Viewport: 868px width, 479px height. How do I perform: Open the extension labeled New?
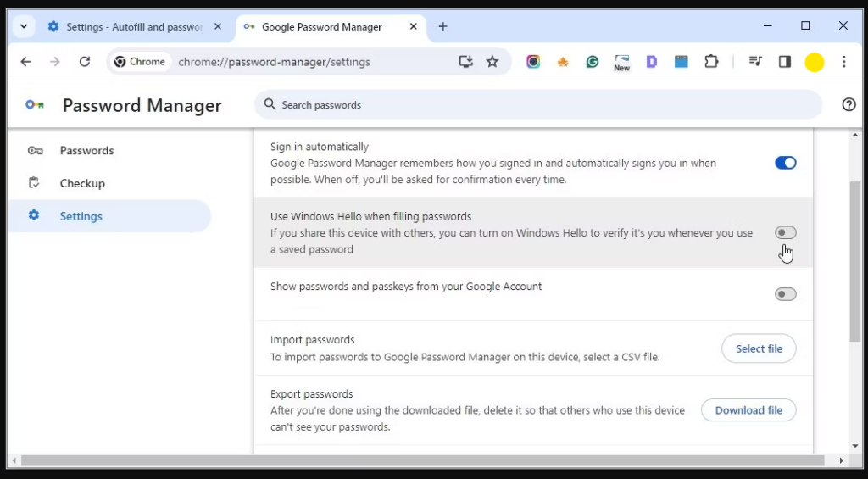[x=621, y=63]
